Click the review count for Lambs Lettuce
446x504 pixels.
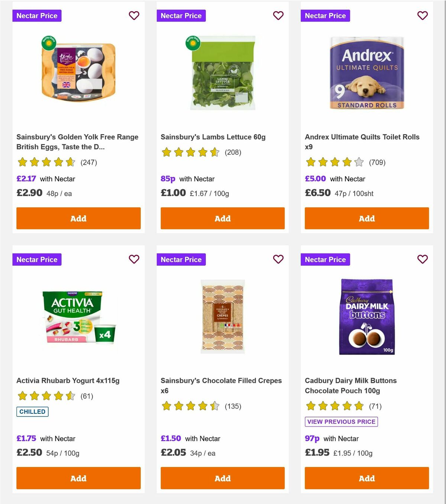point(233,152)
